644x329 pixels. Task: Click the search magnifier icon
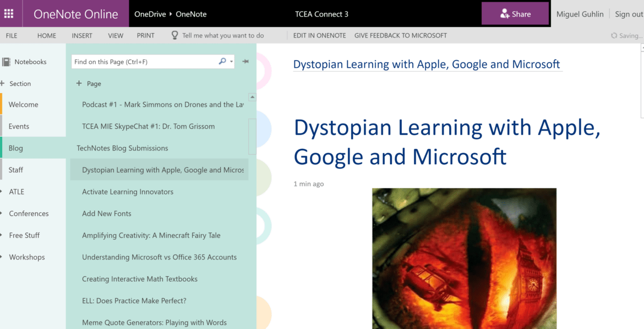click(222, 62)
